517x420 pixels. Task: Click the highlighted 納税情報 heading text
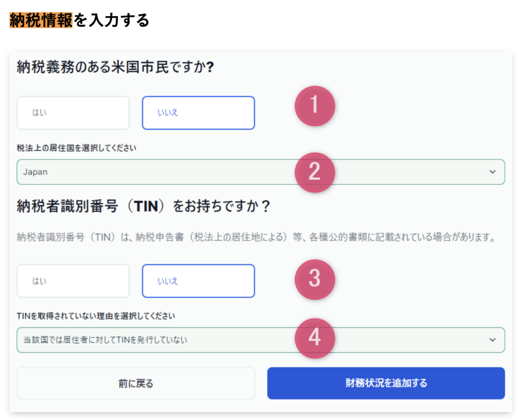tap(41, 20)
